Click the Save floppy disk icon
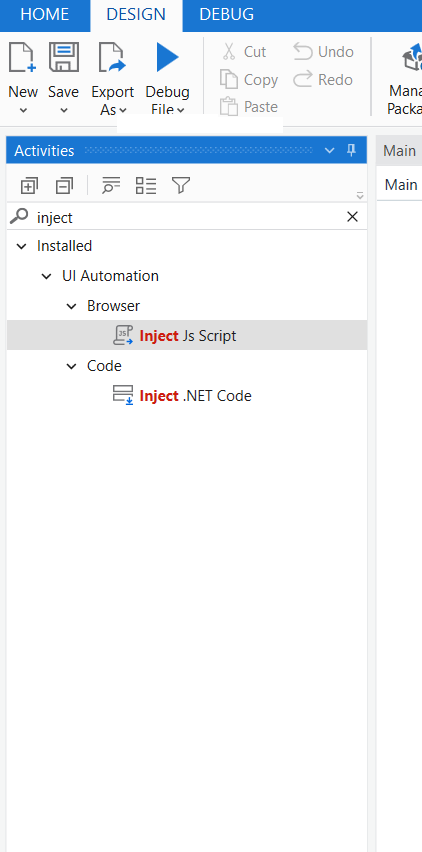 pyautogui.click(x=64, y=58)
